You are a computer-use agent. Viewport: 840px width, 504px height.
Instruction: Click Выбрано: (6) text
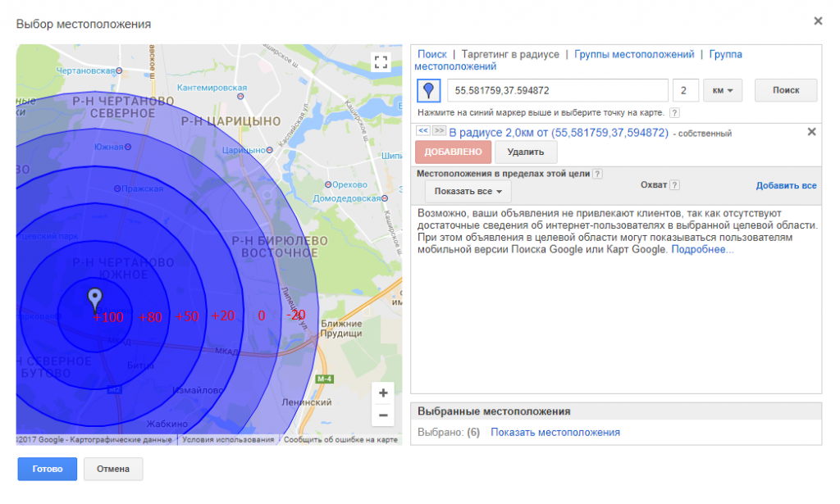coord(449,433)
